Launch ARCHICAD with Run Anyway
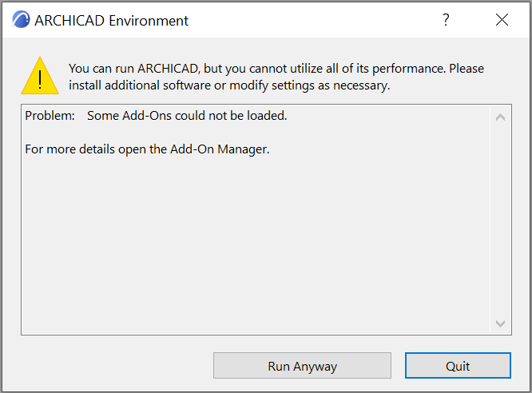The image size is (532, 393). [302, 367]
